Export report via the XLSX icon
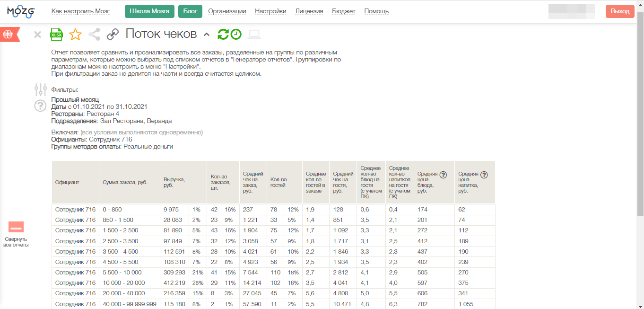Screen dimensions: 644x309 point(57,35)
